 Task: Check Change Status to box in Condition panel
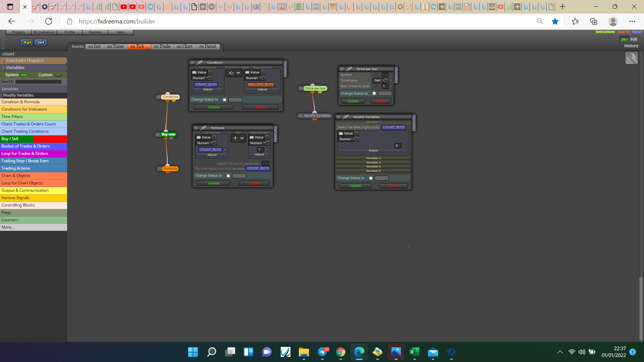pos(224,100)
